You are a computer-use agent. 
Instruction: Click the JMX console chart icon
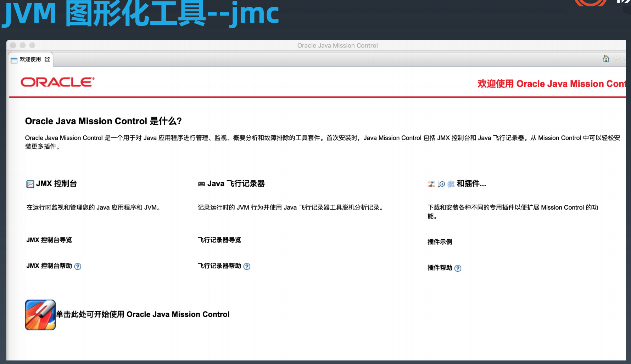(30, 184)
